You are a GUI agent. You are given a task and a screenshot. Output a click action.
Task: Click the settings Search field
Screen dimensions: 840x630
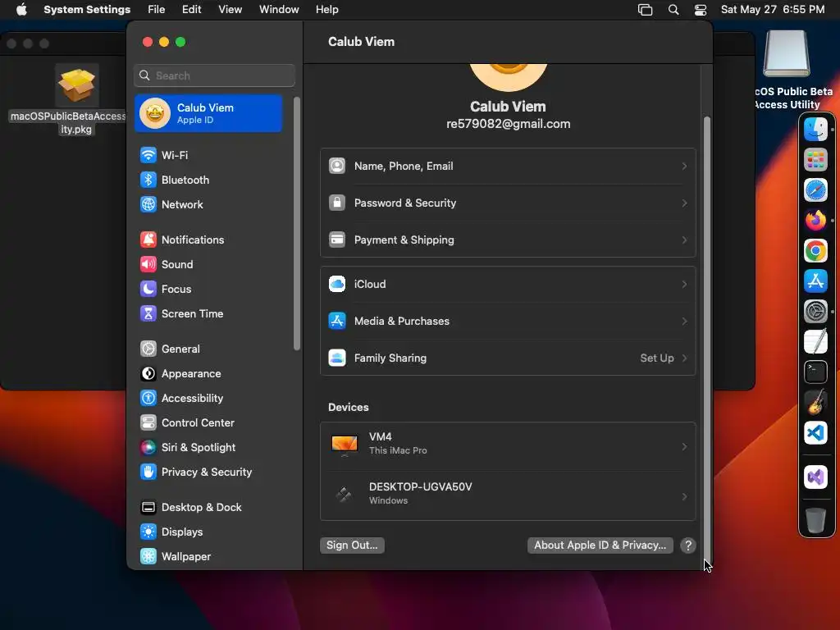[x=214, y=75]
